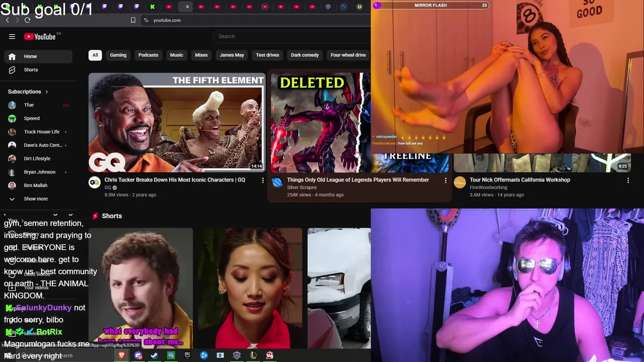644x362 pixels.
Task: Select the Mixes filter chip
Action: [201, 55]
